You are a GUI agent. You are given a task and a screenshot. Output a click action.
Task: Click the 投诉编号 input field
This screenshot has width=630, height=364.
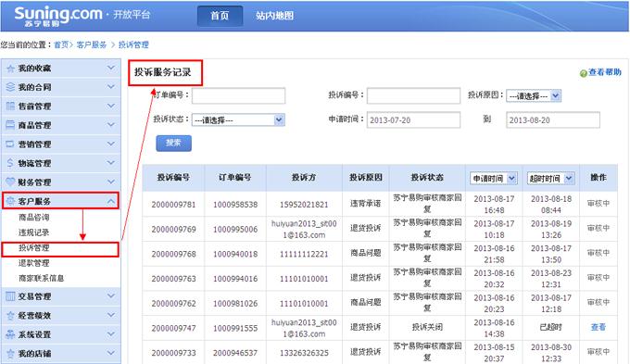pyautogui.click(x=413, y=95)
